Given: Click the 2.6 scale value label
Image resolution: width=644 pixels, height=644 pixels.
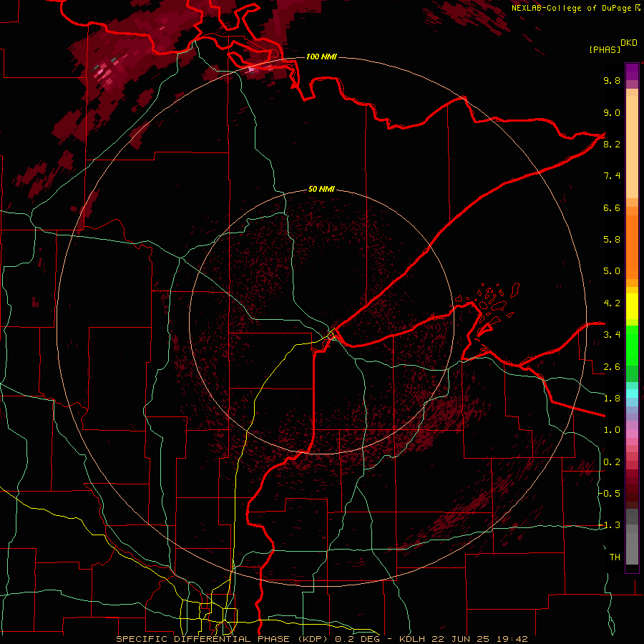Looking at the screenshot, I should [x=612, y=367].
